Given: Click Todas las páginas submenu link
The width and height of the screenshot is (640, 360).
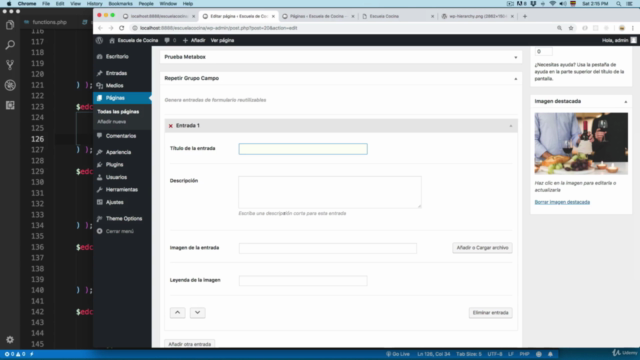Looking at the screenshot, I should coord(118,111).
